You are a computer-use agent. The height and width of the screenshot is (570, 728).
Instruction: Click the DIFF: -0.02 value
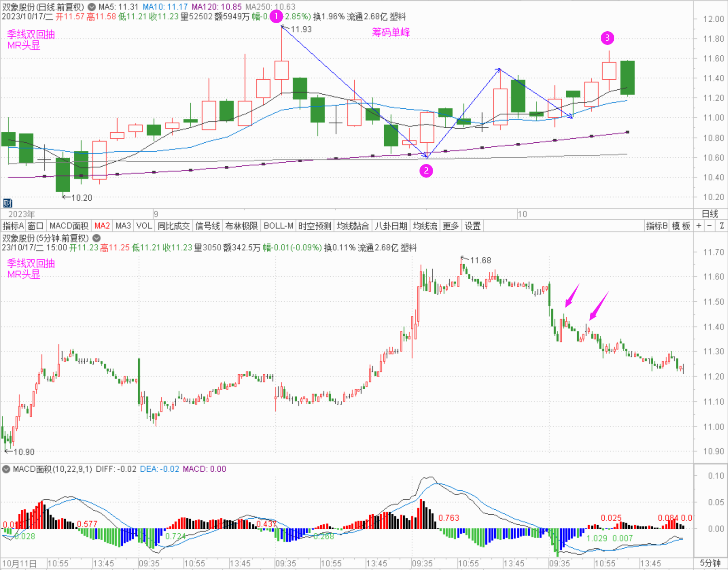(x=116, y=469)
